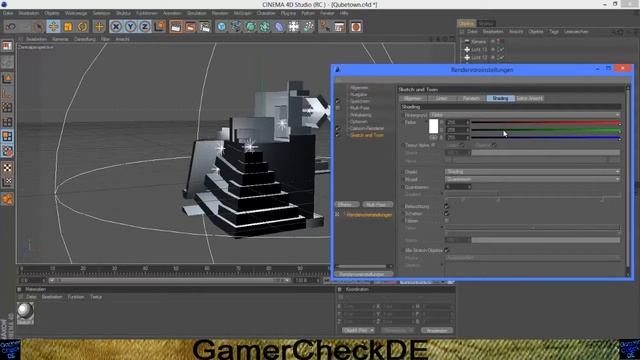Screen dimensions: 640x360
Task: Toggle the Multi-Pass checkbox in render settings list
Action: (x=338, y=108)
